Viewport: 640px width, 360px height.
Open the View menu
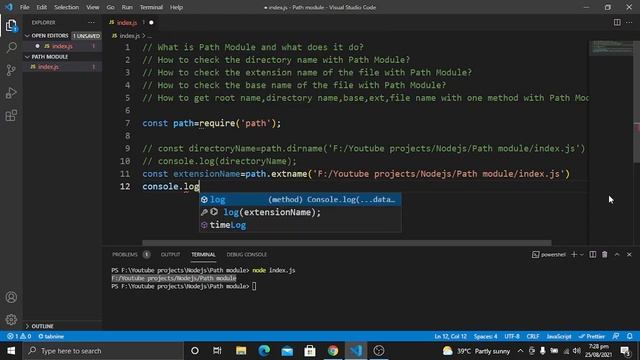(x=93, y=7)
